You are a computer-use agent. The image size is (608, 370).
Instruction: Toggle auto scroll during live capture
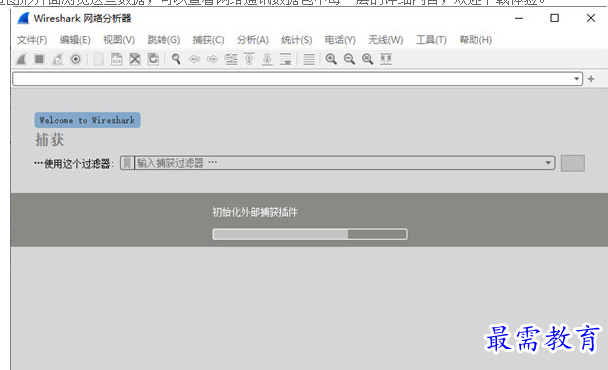point(285,59)
